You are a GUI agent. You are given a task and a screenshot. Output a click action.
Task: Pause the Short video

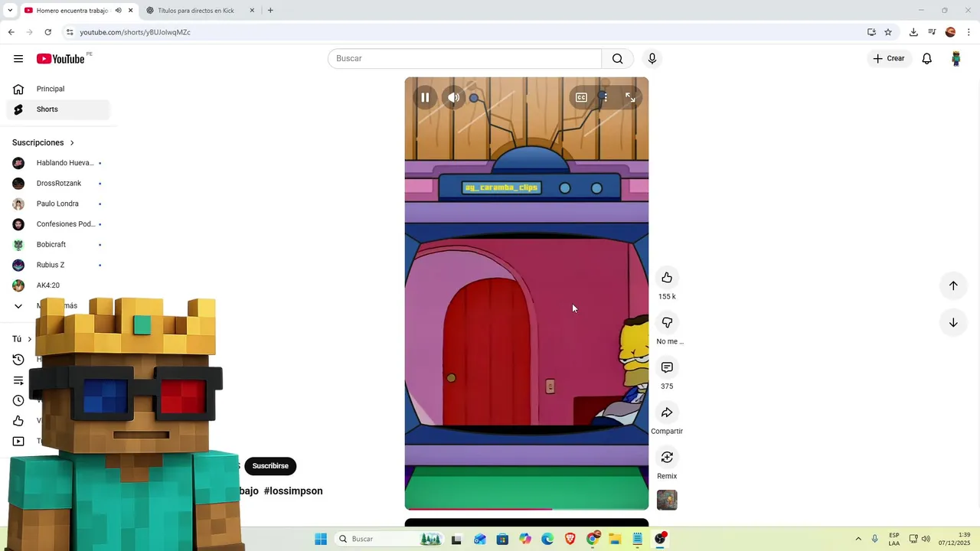click(425, 97)
